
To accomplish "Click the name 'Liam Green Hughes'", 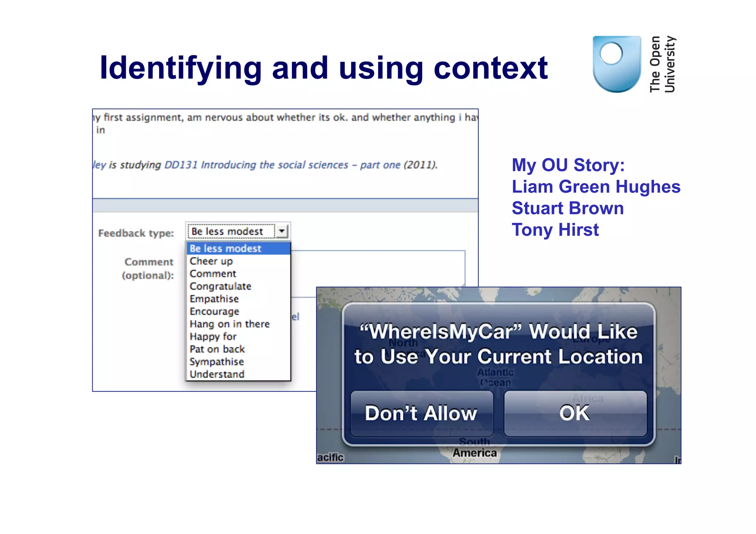I will [x=596, y=187].
